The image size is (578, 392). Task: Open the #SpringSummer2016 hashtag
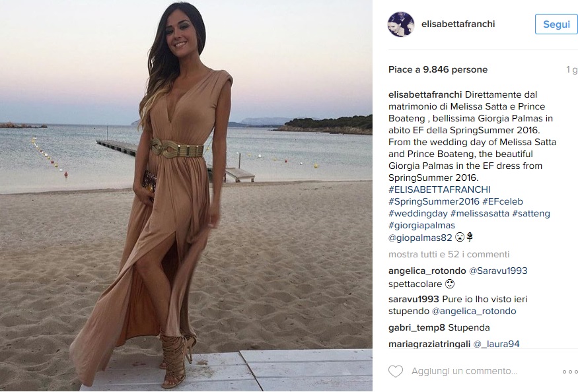(x=433, y=201)
